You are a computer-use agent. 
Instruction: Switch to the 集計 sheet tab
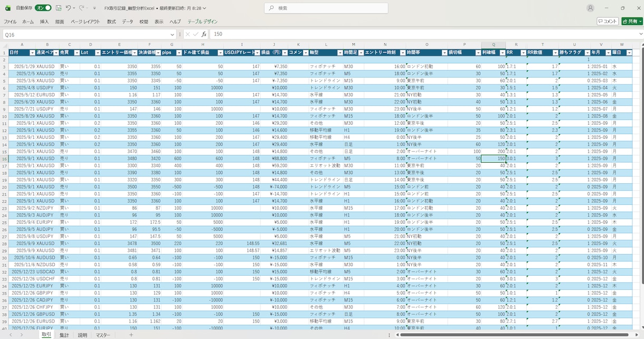[x=64, y=335]
